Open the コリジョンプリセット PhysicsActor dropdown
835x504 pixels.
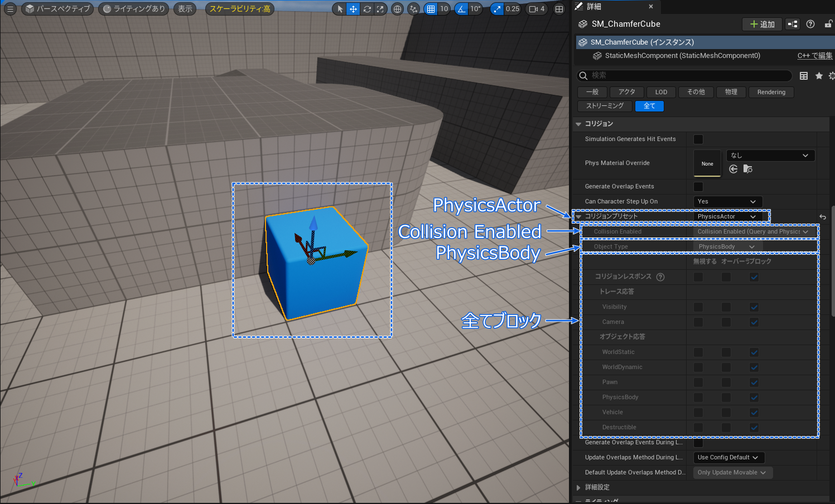coord(727,216)
